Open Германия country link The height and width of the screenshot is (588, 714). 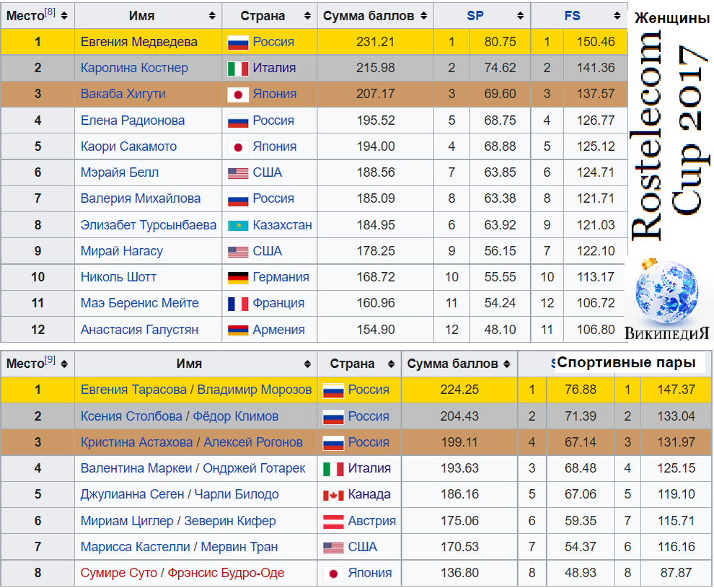281,277
